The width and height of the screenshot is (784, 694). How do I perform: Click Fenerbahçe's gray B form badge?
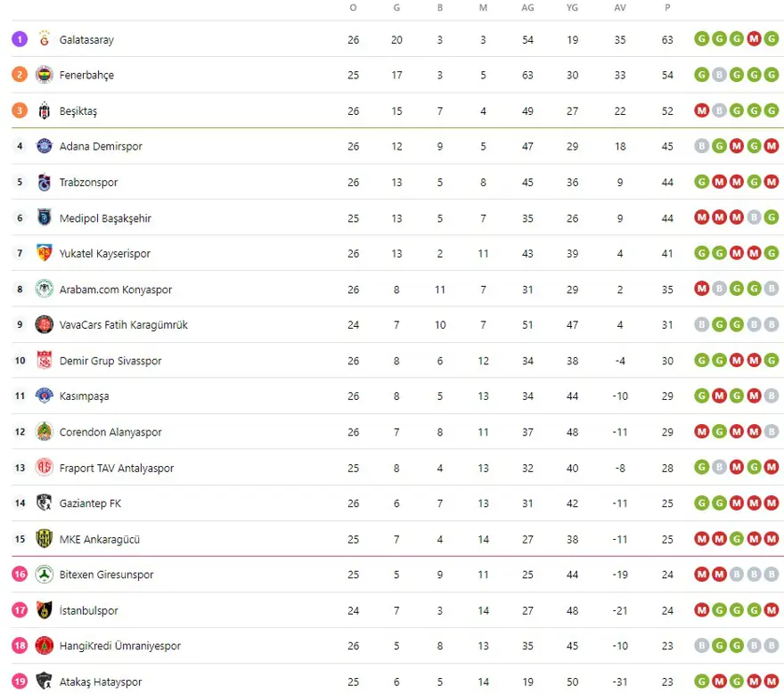[719, 76]
